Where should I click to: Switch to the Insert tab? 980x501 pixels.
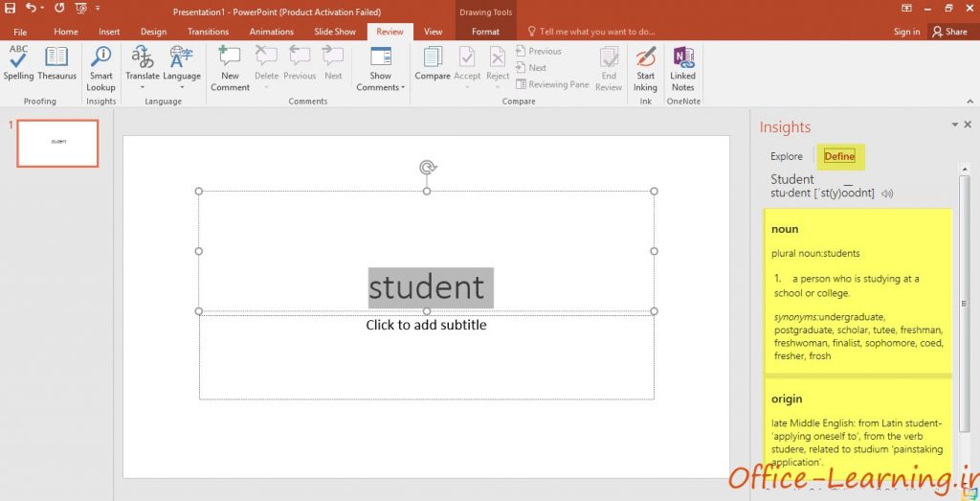(109, 32)
